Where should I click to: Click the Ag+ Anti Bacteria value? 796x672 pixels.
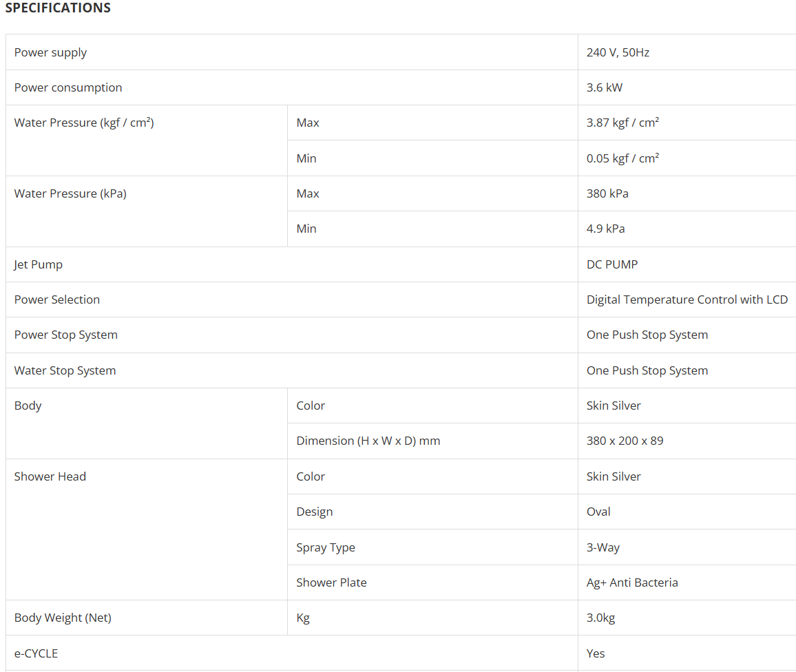coord(632,582)
